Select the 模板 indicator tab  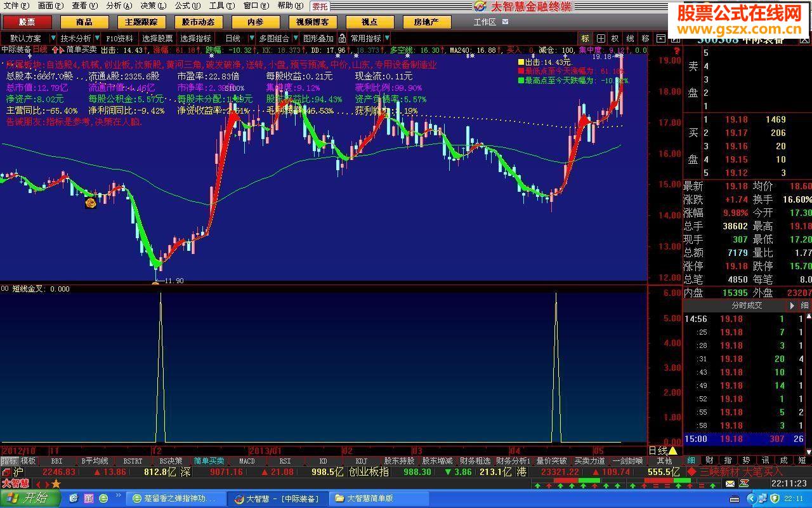coord(28,460)
